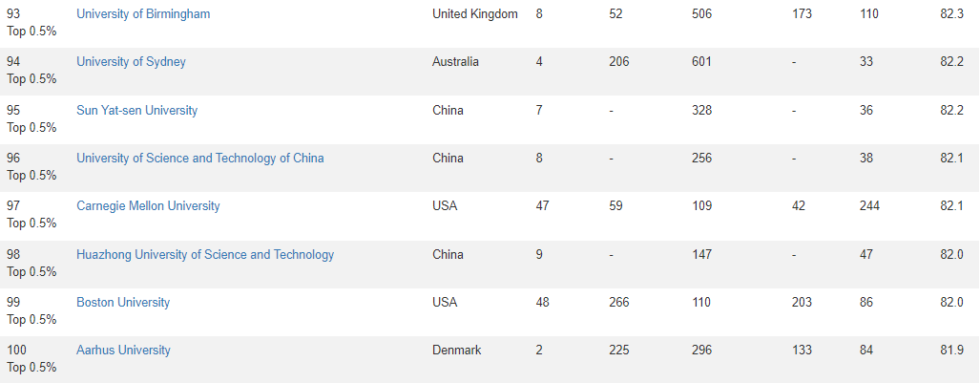Viewport: 980px width, 383px height.
Task: Open University of Science and Technology of China
Action: coord(200,159)
